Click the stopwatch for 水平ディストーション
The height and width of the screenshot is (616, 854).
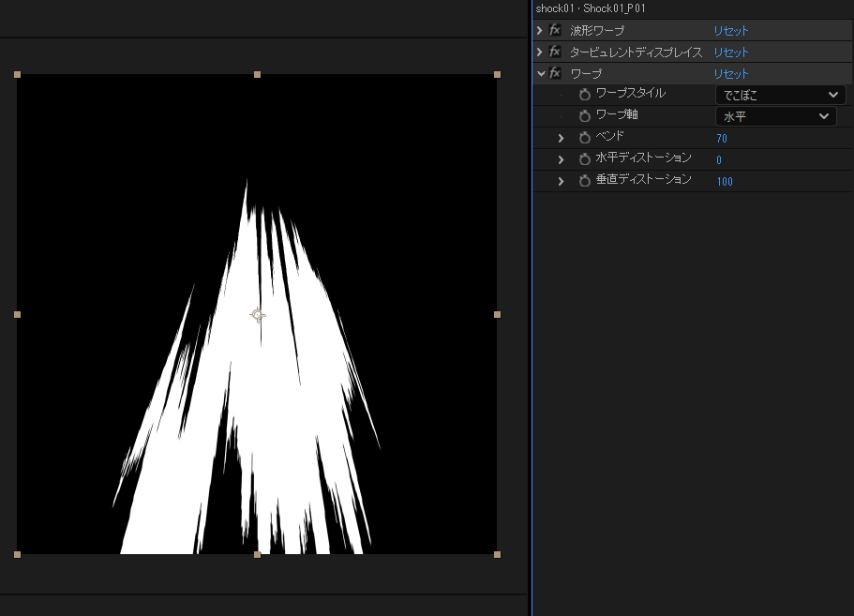click(585, 159)
